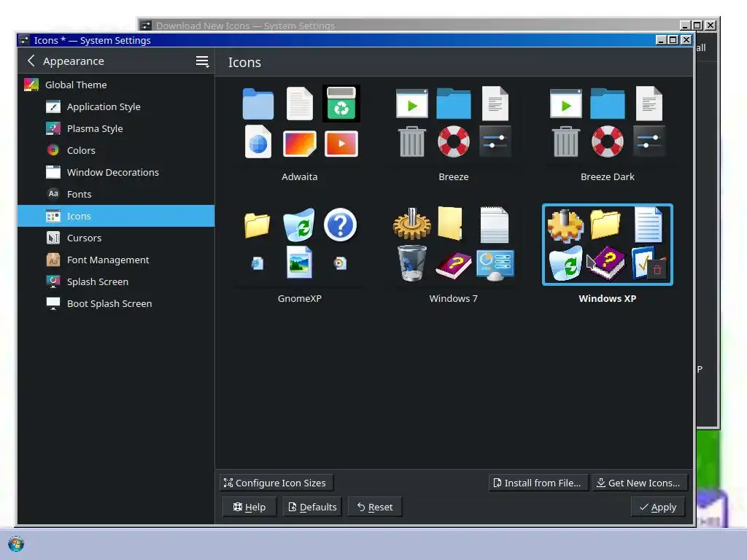Screen dimensions: 747x560
Task: Open the Global Theme settings page
Action: (116, 85)
